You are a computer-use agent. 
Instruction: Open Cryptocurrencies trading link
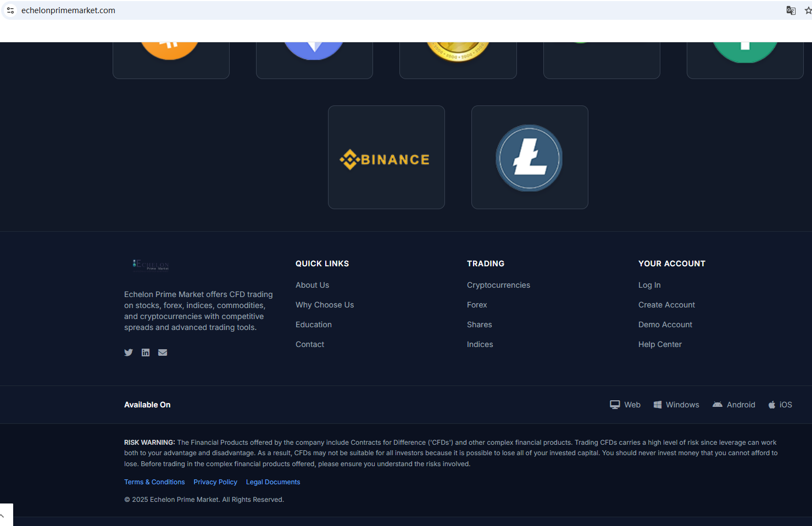(498, 285)
